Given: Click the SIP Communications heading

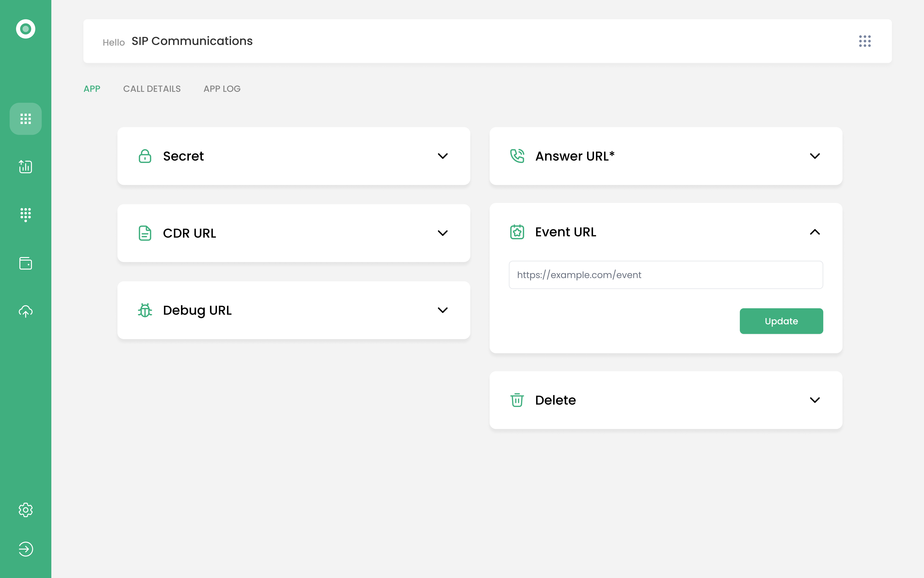Looking at the screenshot, I should [192, 41].
